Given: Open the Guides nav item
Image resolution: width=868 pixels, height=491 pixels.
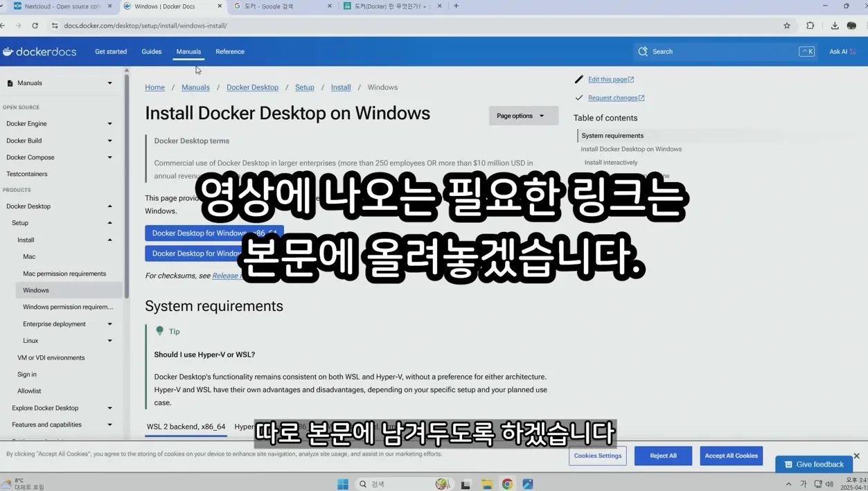Looking at the screenshot, I should [x=151, y=51].
